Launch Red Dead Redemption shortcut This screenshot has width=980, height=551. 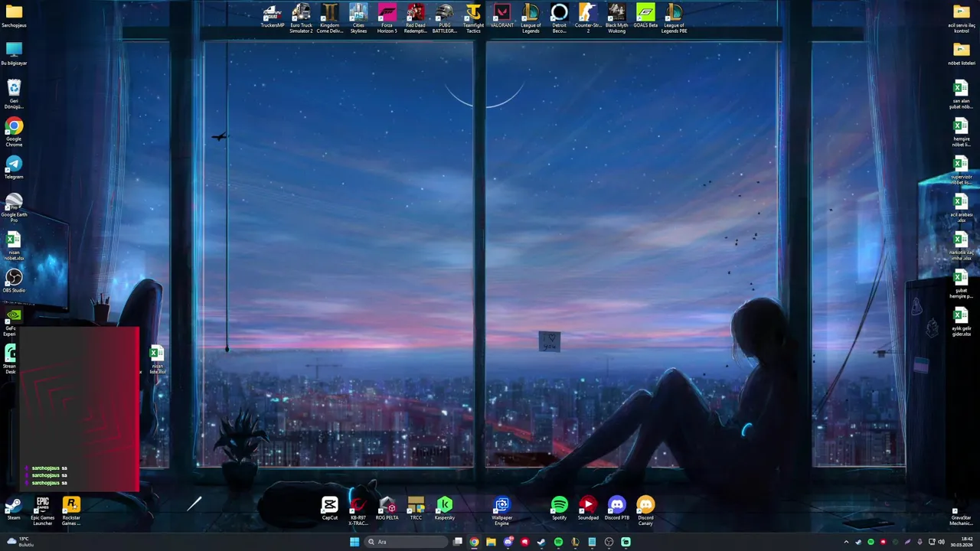416,18
